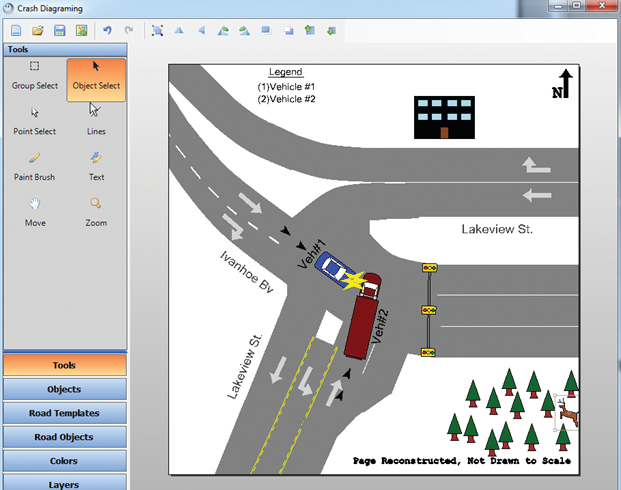The width and height of the screenshot is (621, 490).
Task: Open the Colors panel
Action: click(64, 461)
